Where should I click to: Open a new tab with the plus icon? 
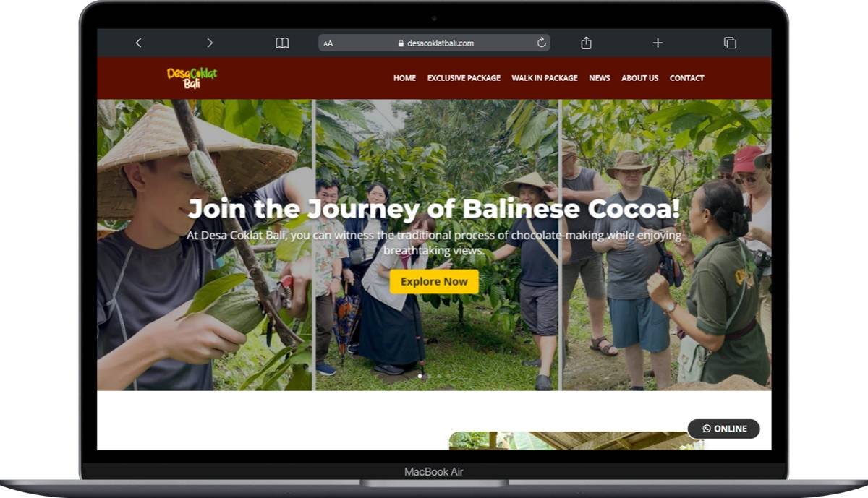tap(658, 43)
